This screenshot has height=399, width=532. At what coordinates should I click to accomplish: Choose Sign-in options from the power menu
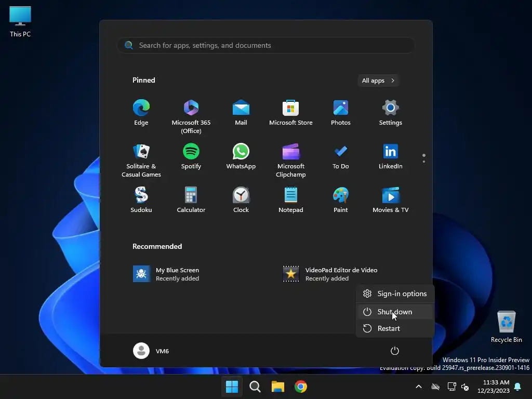click(395, 294)
